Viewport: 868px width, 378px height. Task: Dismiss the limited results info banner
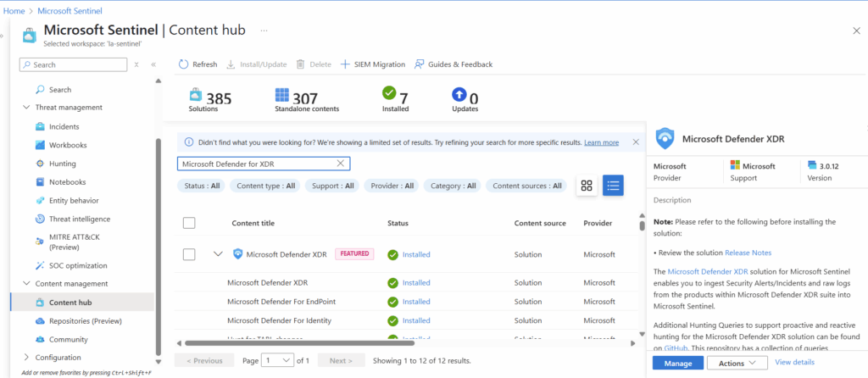point(636,142)
